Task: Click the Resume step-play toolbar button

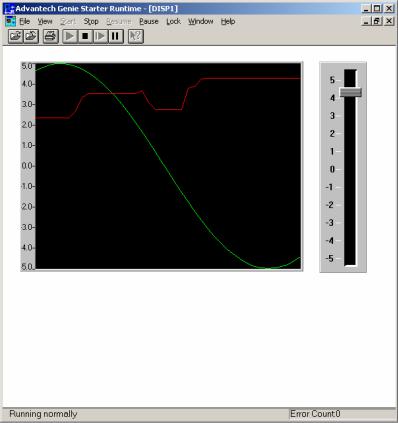Action: pyautogui.click(x=100, y=36)
